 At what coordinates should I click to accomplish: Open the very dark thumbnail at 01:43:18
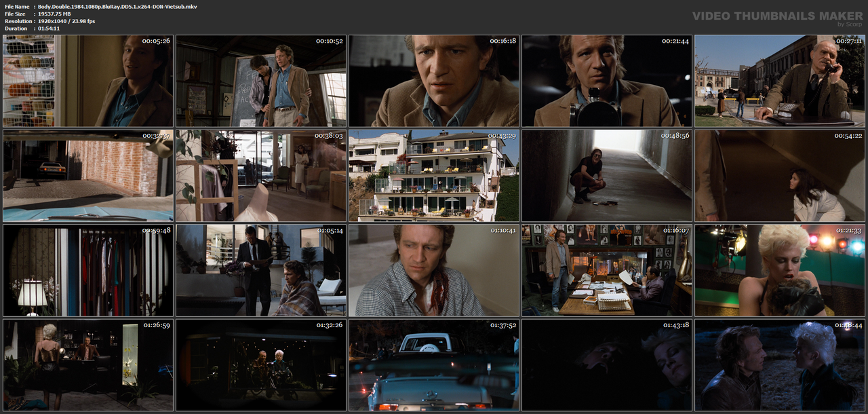pos(607,364)
